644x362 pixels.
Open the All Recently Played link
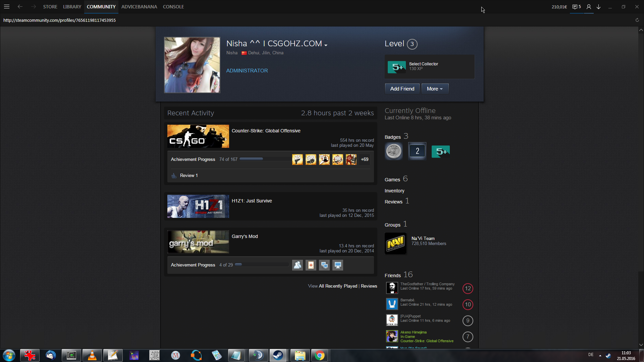click(338, 286)
